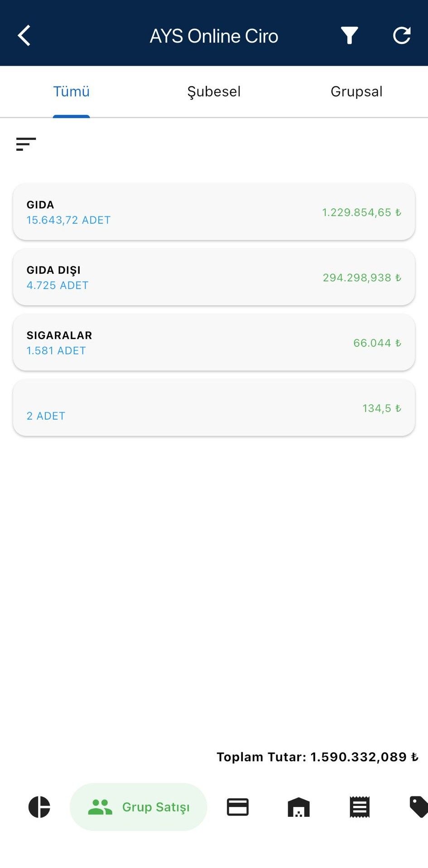The image size is (428, 868).
Task: Switch to the Grupsal tab
Action: (x=356, y=91)
